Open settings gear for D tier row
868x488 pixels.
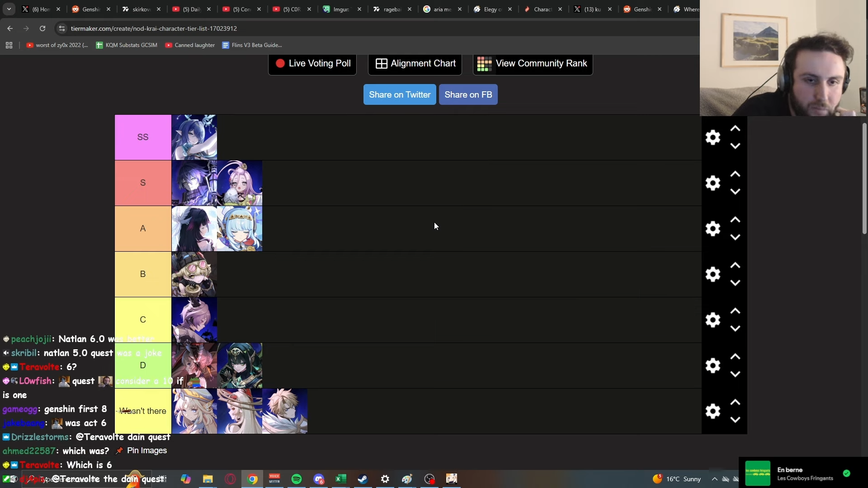[x=713, y=366]
